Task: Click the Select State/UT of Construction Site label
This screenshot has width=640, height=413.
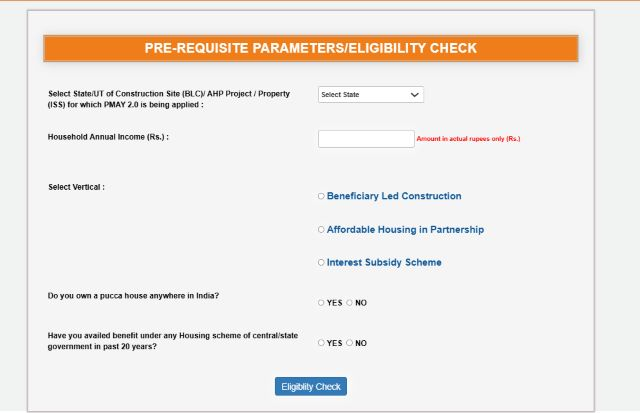Action: click(x=169, y=99)
